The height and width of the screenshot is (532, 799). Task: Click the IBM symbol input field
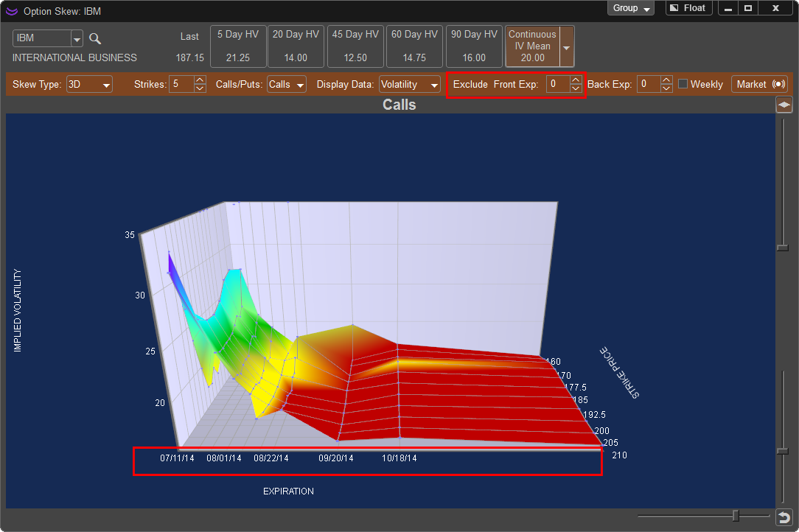click(42, 39)
